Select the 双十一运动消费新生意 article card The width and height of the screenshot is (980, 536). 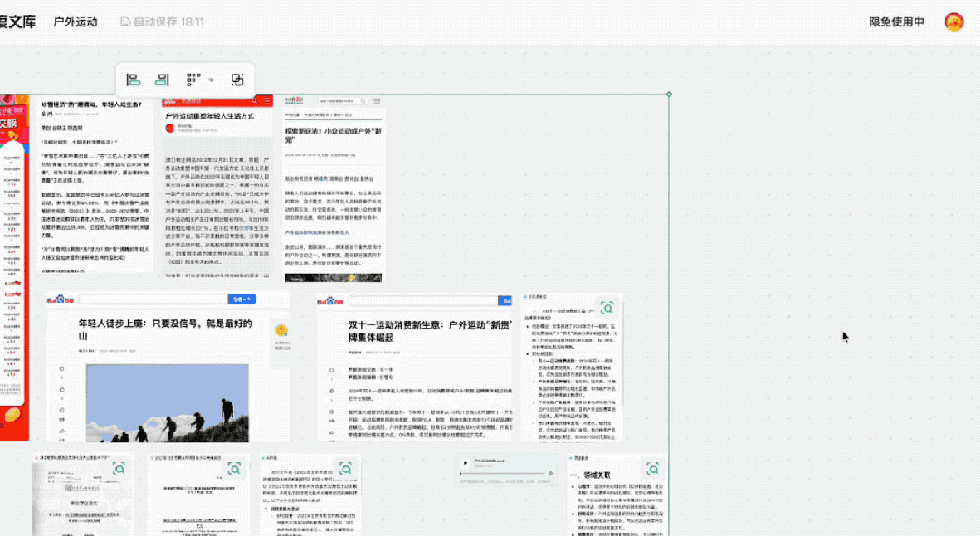click(x=414, y=367)
